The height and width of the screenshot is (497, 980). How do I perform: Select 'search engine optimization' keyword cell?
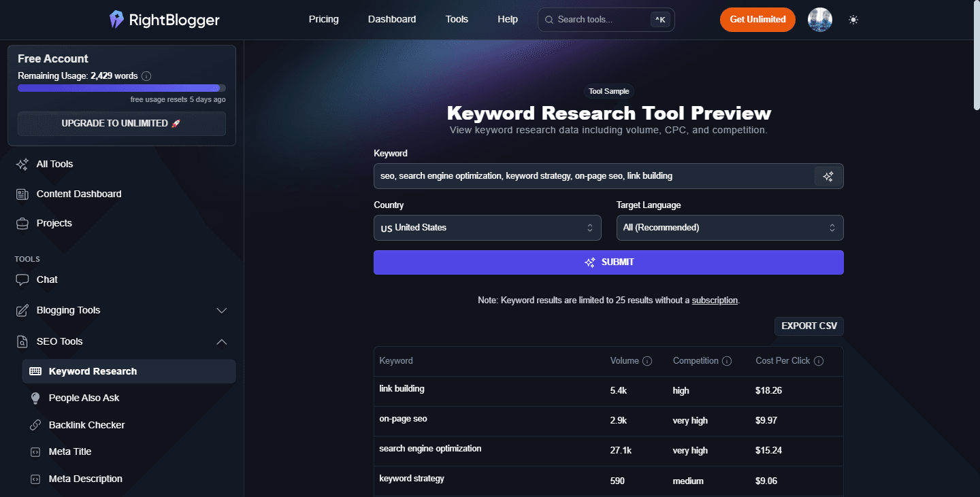click(430, 449)
